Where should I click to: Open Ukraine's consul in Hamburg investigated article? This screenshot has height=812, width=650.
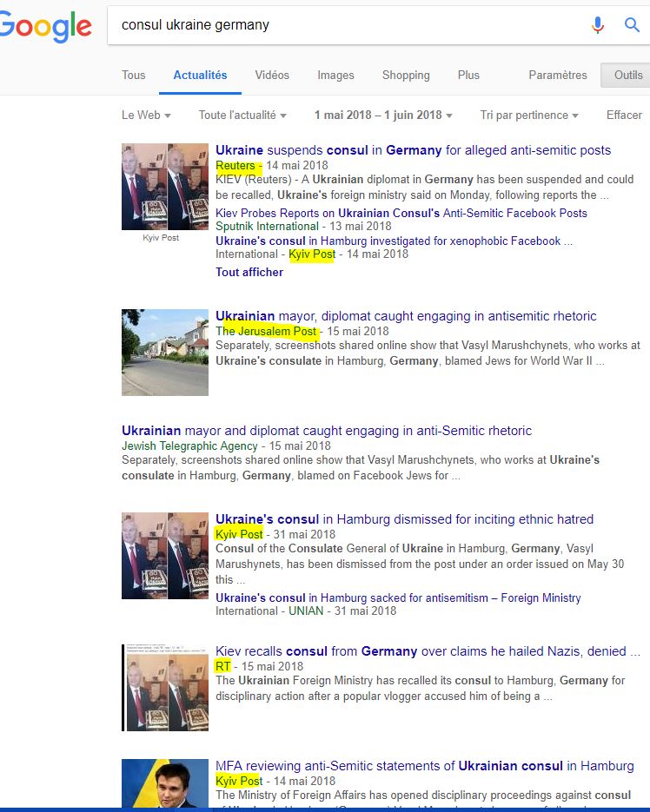[x=394, y=241]
